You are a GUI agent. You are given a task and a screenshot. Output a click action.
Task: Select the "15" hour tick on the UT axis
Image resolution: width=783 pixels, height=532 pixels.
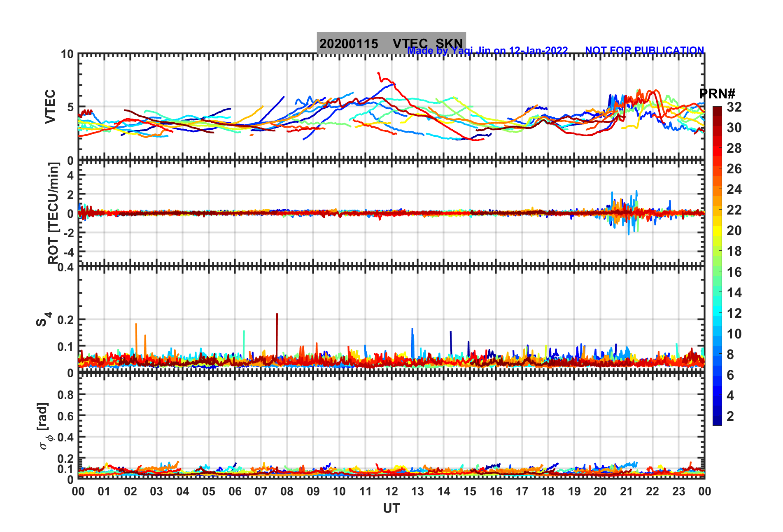pyautogui.click(x=470, y=491)
